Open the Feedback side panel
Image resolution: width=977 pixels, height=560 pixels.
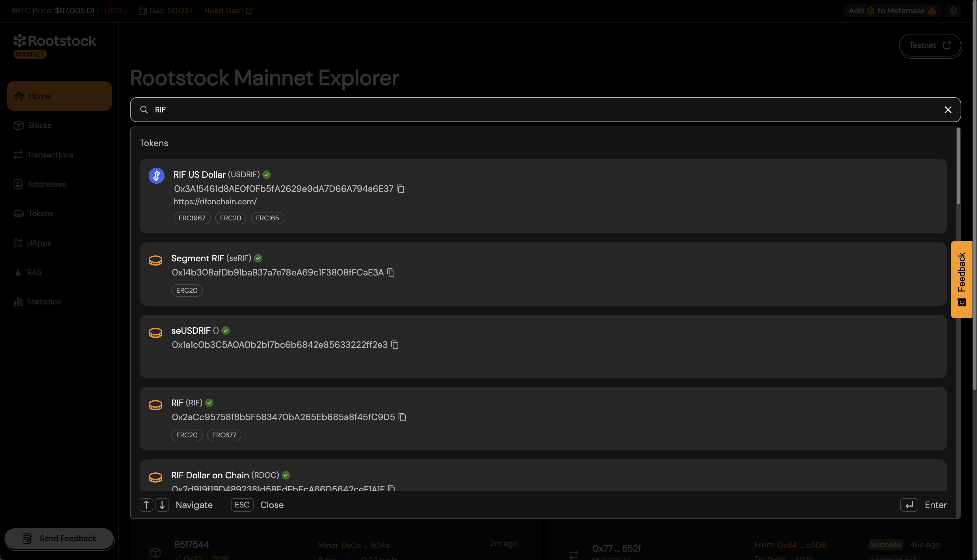click(x=962, y=279)
